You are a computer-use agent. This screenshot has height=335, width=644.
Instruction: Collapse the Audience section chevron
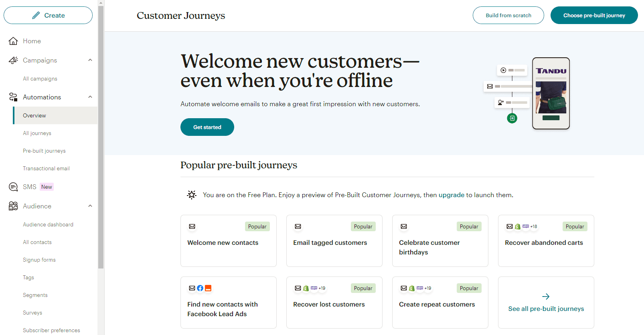click(90, 206)
